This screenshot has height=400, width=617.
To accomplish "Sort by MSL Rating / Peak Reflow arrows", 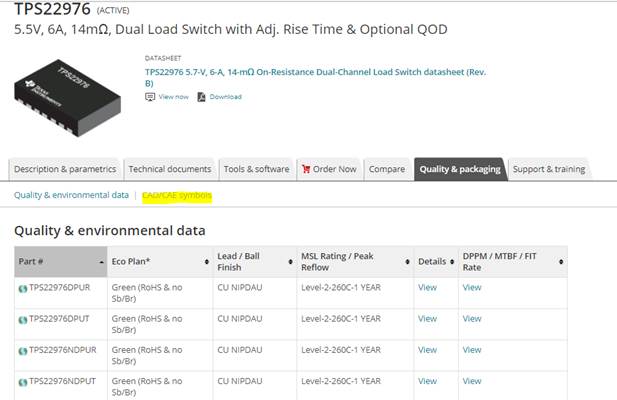I will (x=407, y=262).
